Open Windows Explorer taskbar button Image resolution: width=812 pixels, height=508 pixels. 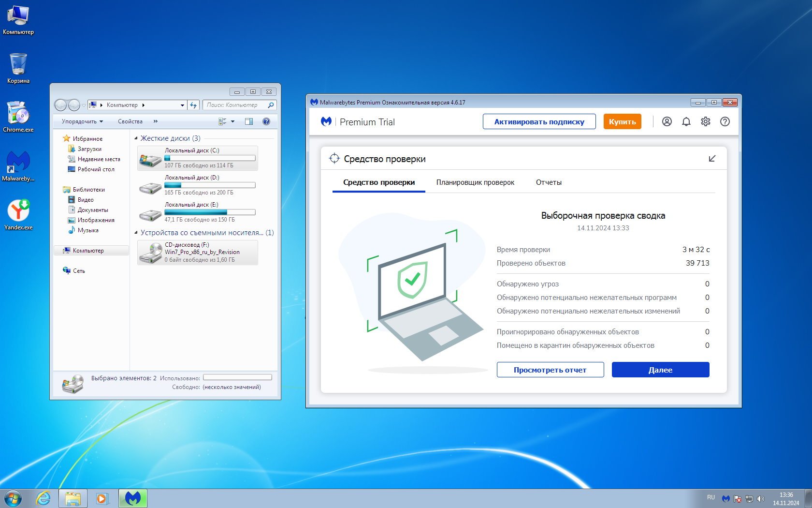73,498
